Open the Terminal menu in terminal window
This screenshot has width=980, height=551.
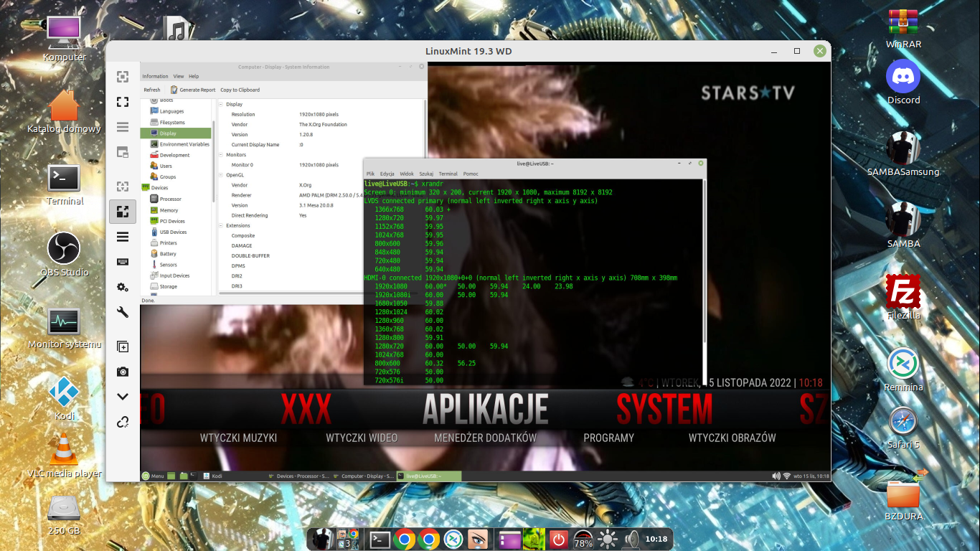click(x=448, y=174)
